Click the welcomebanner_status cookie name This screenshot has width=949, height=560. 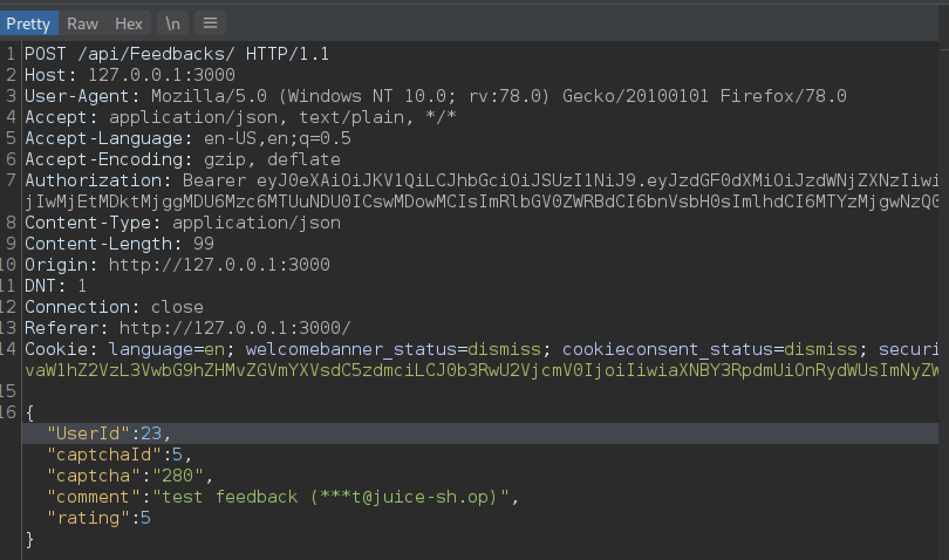(351, 349)
